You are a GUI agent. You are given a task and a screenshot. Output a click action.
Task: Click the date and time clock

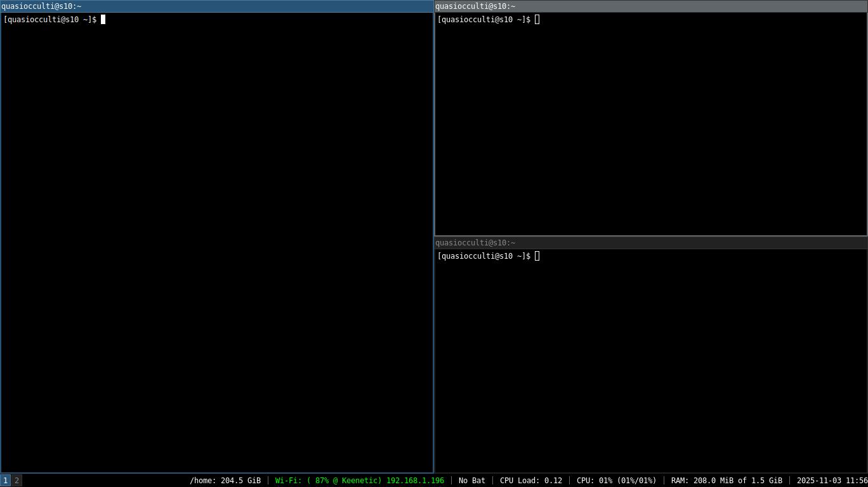(x=832, y=481)
